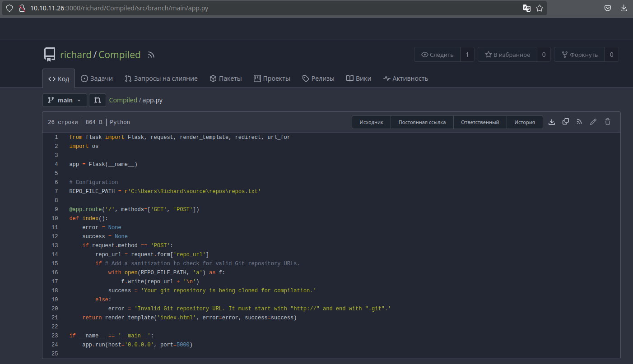Click the compare branches icon button

(98, 100)
